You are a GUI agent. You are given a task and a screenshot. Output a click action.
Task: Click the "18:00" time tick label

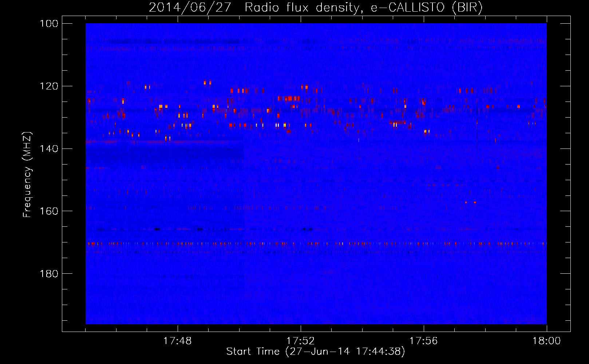[x=547, y=341]
